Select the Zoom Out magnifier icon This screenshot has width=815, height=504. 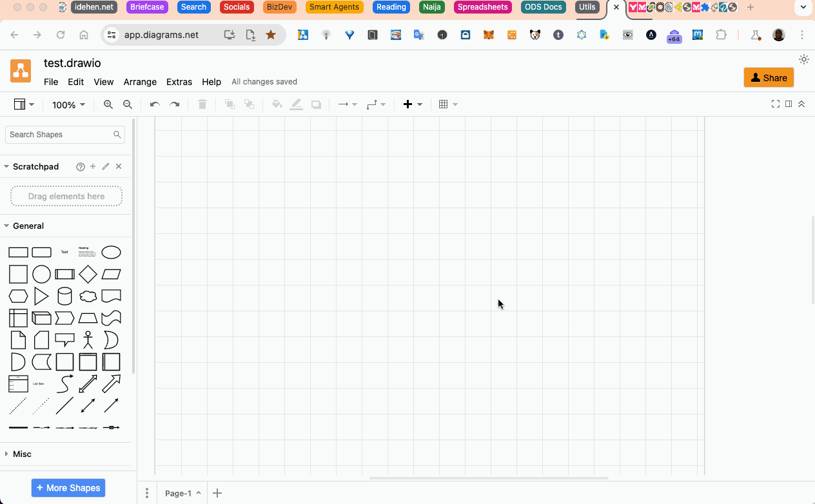(128, 104)
